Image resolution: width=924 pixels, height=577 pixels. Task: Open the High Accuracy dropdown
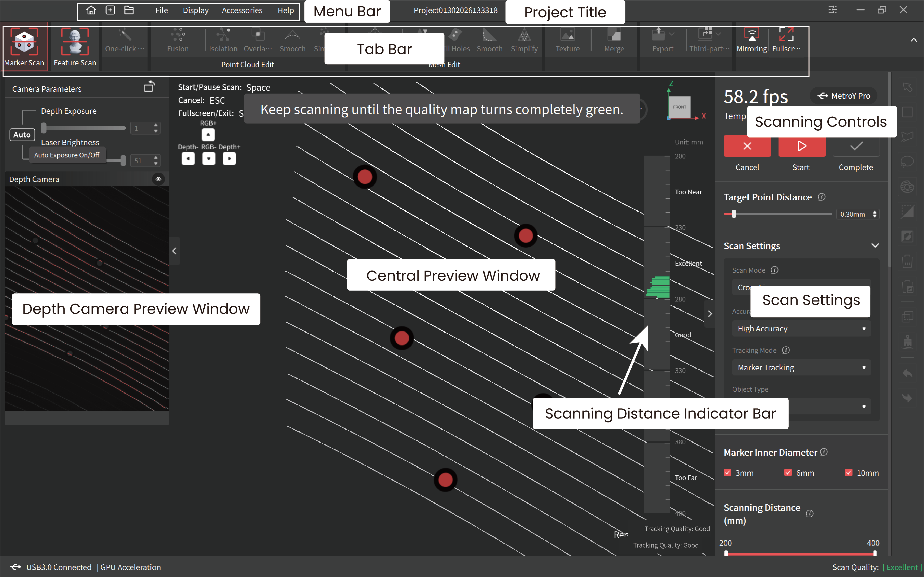click(801, 328)
